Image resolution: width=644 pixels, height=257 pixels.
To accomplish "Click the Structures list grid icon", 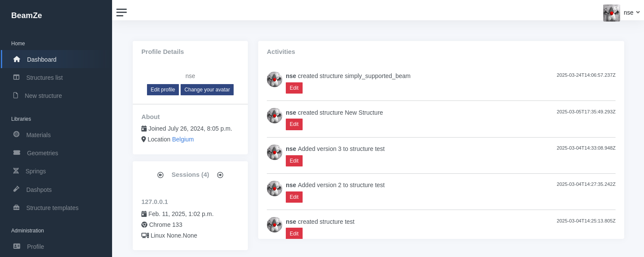I will click(x=16, y=77).
